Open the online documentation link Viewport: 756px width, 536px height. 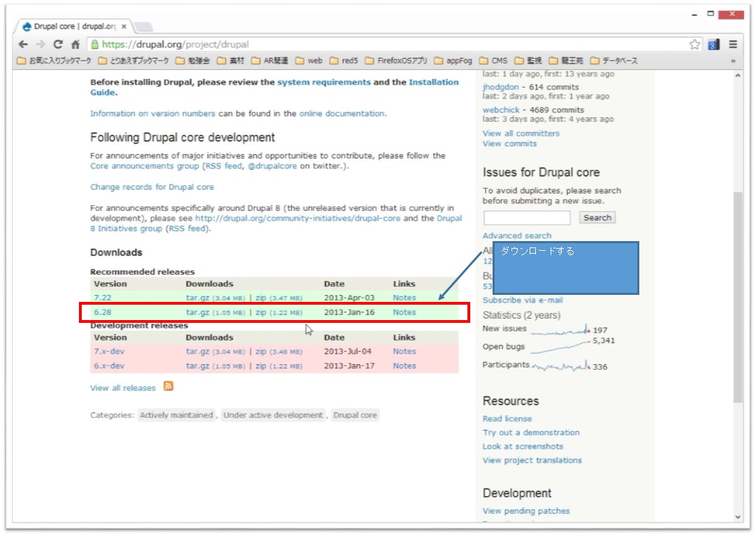pos(342,114)
